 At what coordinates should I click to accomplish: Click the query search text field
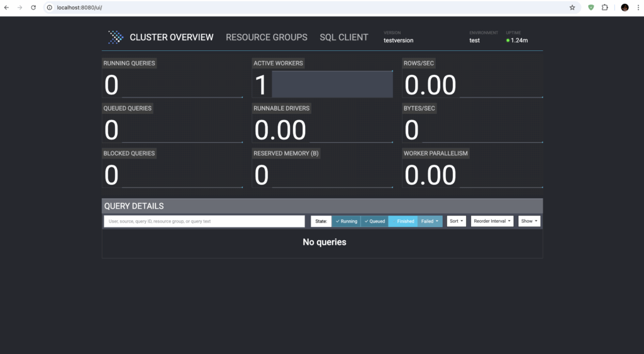click(x=204, y=221)
